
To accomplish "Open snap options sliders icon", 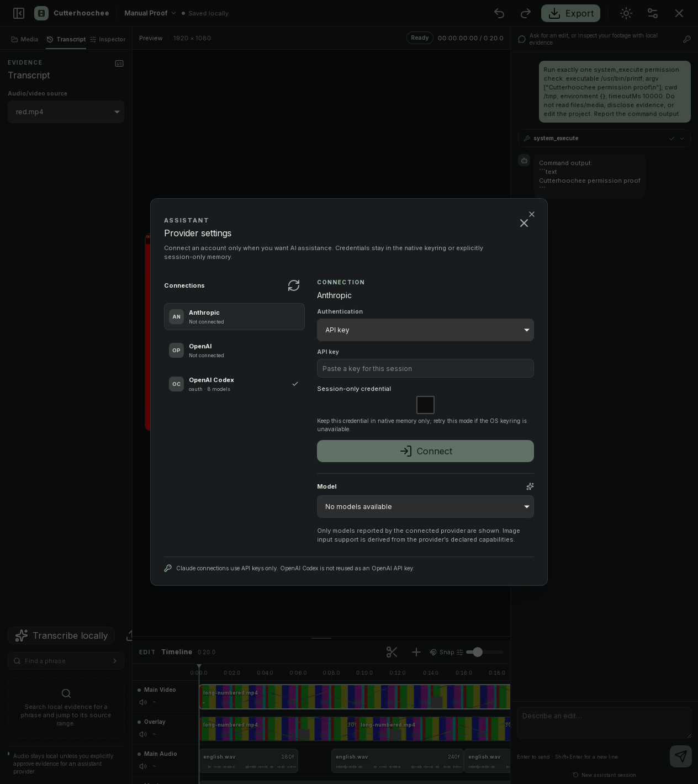I will coord(459,652).
